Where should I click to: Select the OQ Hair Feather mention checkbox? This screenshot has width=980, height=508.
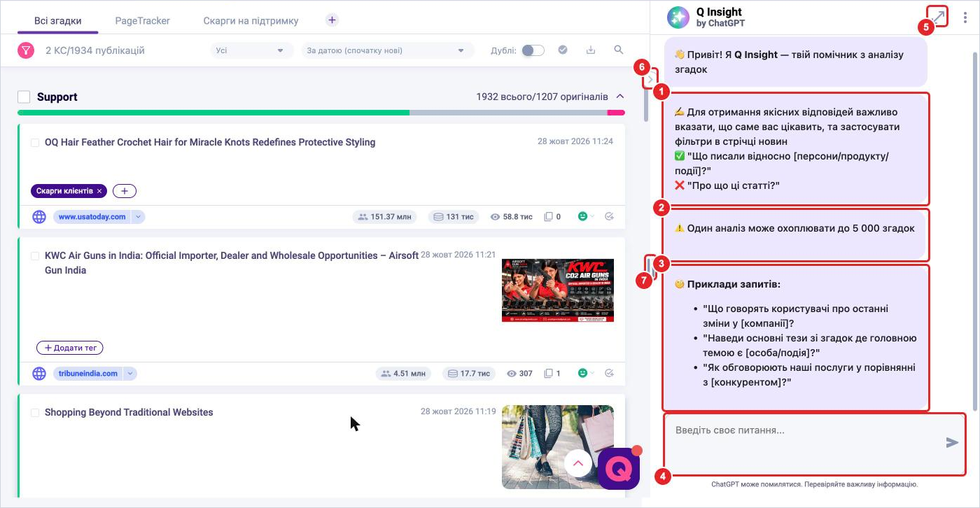pos(35,143)
